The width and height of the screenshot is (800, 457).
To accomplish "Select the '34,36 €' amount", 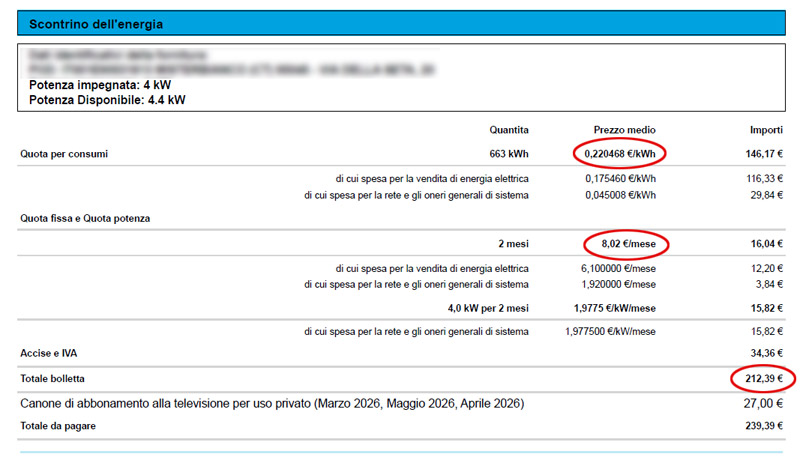I will (x=766, y=353).
